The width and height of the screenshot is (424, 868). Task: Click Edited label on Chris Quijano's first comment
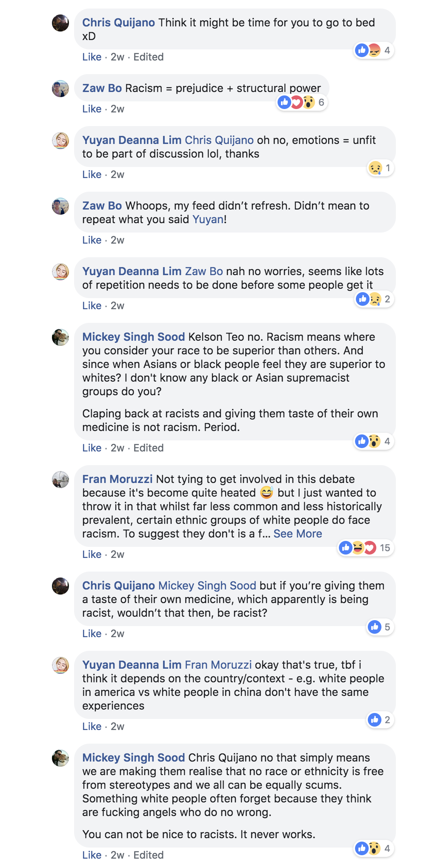[149, 57]
